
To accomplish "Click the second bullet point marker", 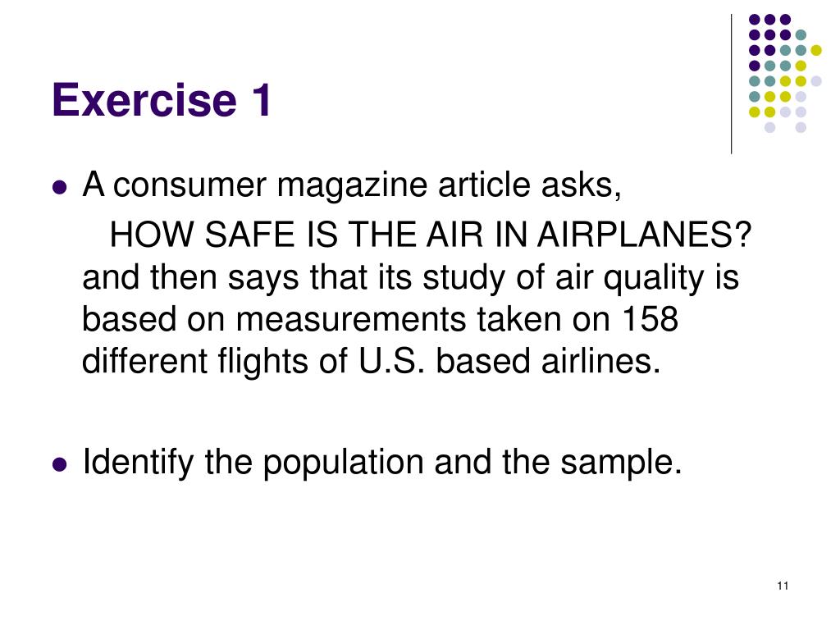I will [x=60, y=464].
